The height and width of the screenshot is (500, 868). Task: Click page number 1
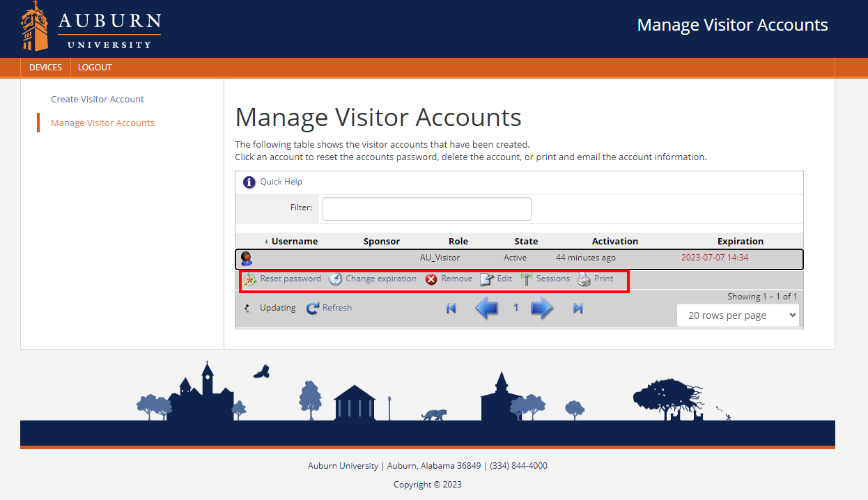516,308
